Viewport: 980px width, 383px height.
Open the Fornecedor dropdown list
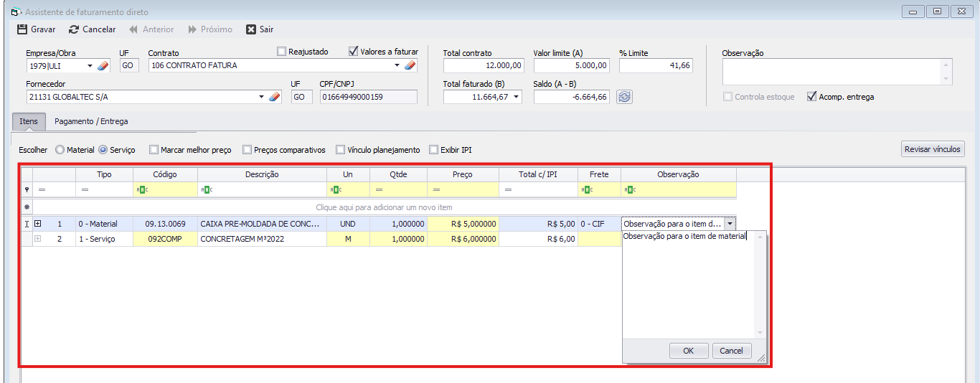click(x=261, y=97)
